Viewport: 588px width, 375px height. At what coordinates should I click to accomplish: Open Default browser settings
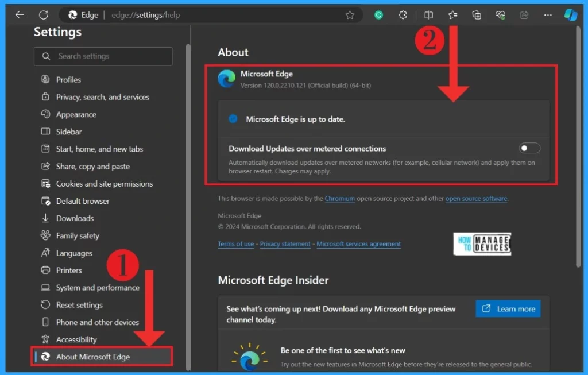(x=83, y=201)
